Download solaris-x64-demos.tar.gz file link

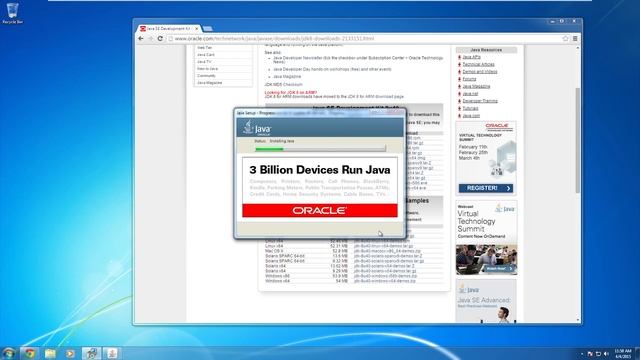coord(385,271)
